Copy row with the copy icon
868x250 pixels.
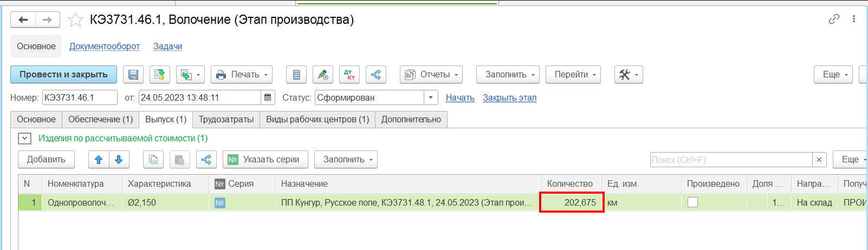(153, 160)
